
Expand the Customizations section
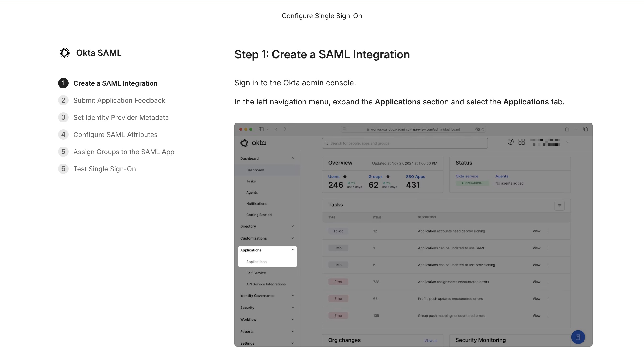point(267,238)
